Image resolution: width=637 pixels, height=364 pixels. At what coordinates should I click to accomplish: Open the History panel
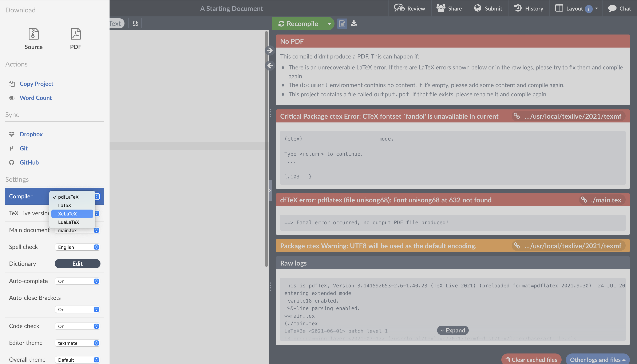coord(529,8)
